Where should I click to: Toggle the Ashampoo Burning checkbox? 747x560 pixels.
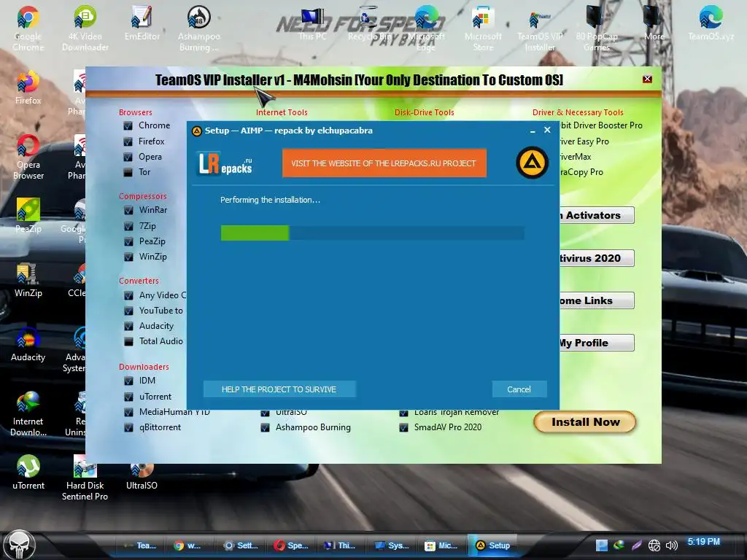[265, 427]
